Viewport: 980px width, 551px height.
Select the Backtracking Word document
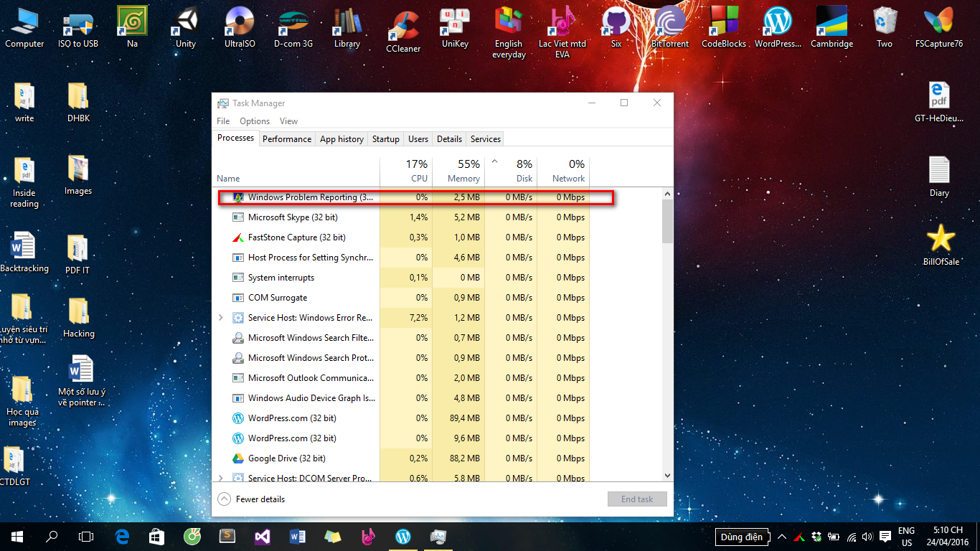point(24,252)
